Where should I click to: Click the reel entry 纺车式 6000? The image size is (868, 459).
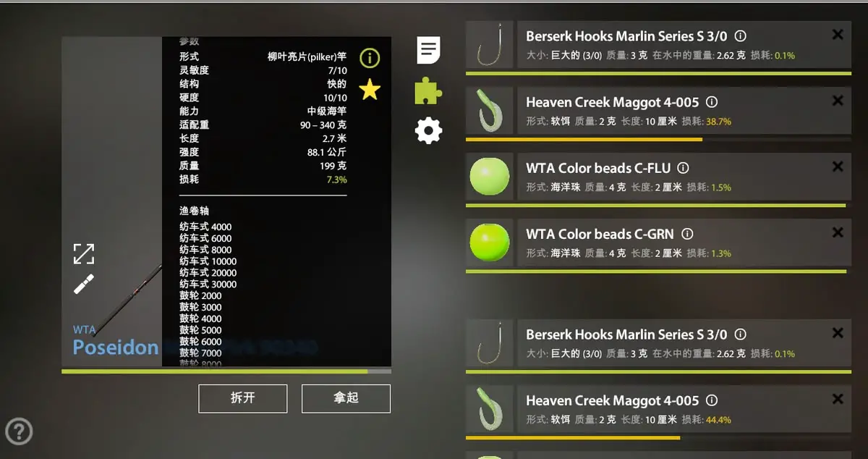pos(205,238)
